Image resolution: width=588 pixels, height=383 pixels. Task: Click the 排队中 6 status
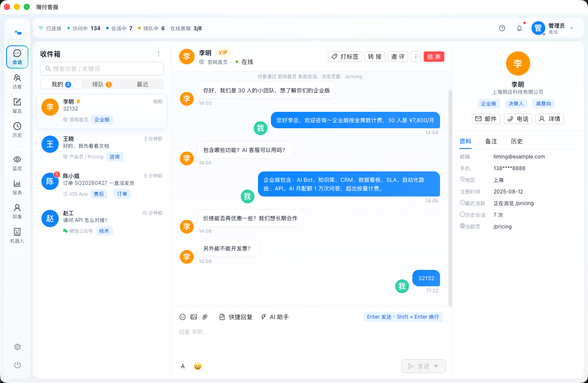(151, 28)
